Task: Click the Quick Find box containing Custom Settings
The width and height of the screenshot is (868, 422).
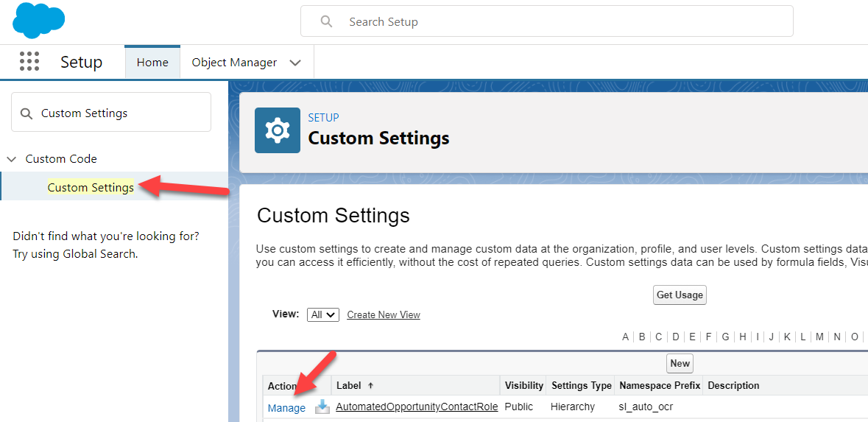Action: pos(111,112)
